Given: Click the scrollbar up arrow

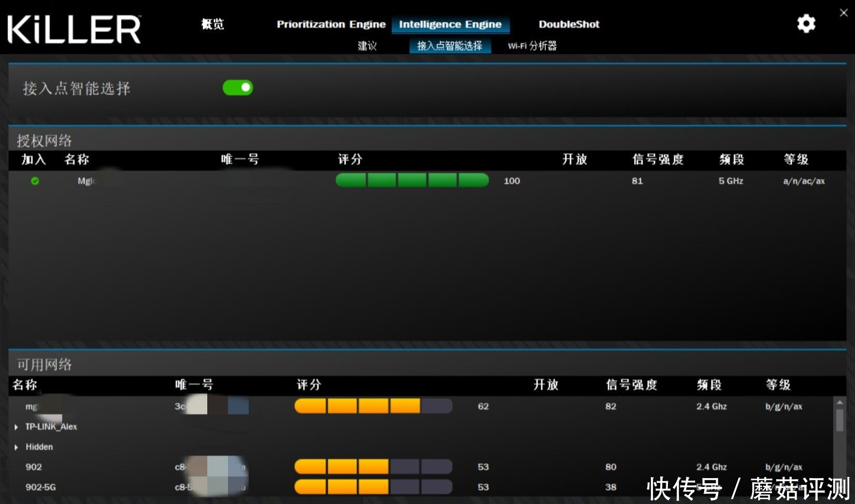Looking at the screenshot, I should click(x=839, y=402).
